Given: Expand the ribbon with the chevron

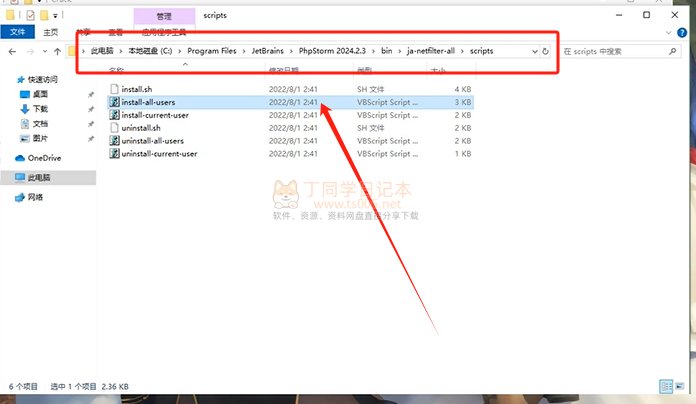Looking at the screenshot, I should tap(670, 32).
